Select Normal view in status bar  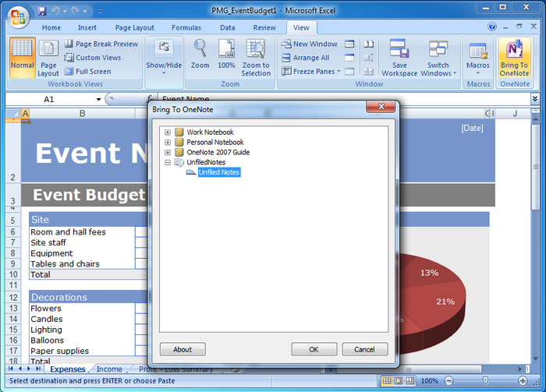click(x=387, y=381)
